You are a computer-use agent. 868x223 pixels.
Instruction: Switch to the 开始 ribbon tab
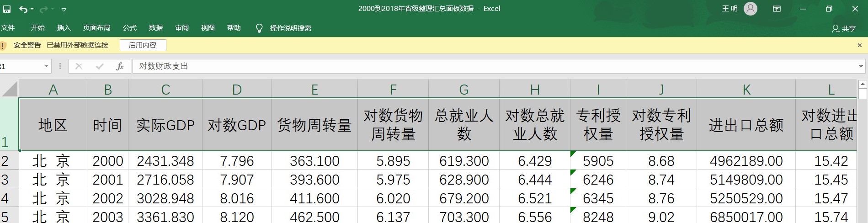coord(38,28)
